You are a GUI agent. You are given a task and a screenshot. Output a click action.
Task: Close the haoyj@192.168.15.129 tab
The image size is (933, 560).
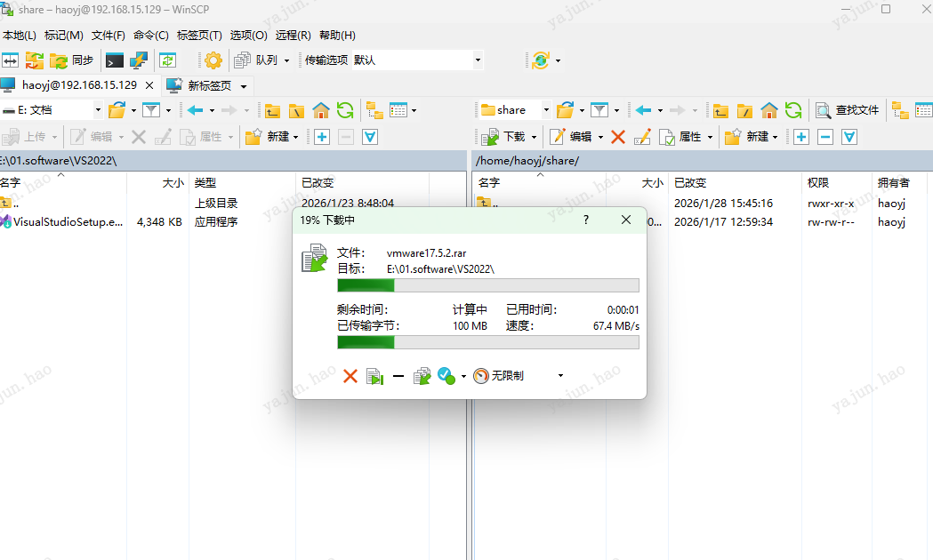tap(149, 85)
